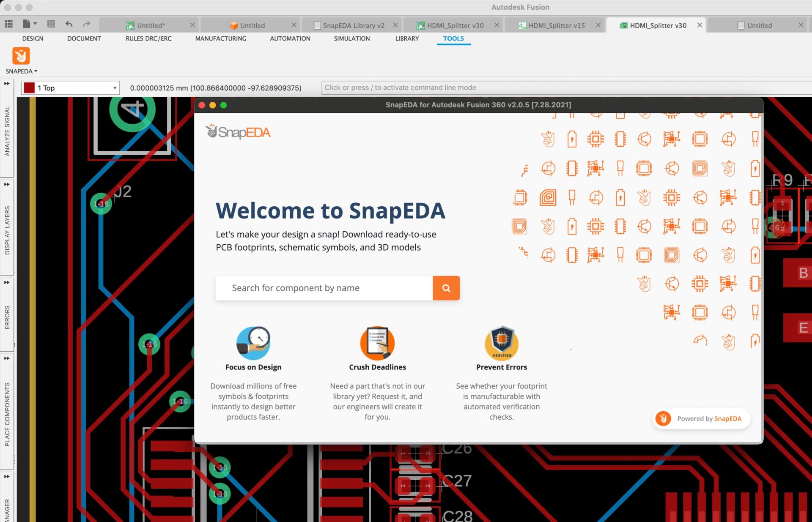This screenshot has width=812, height=522.
Task: Open the New File dropdown arrow
Action: click(35, 24)
